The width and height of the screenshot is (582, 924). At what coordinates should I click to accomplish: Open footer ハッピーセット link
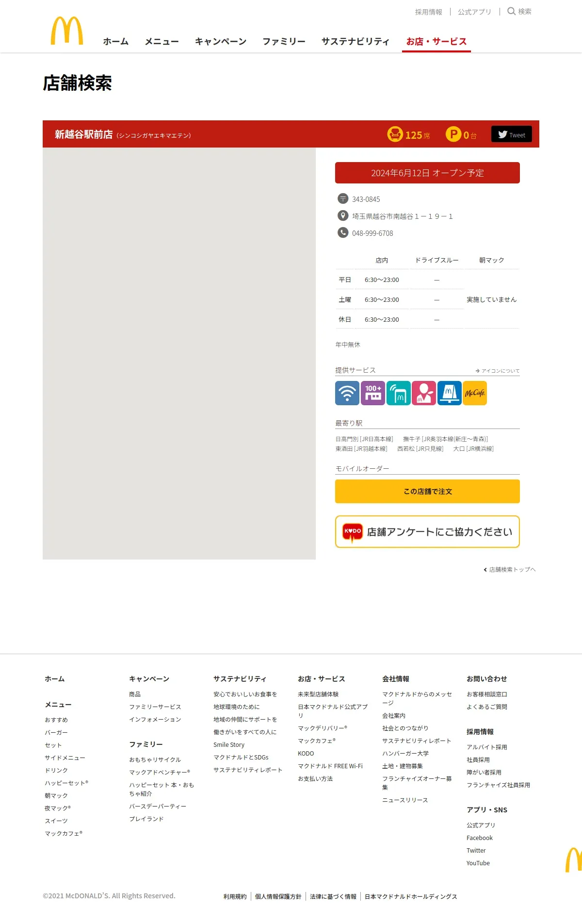66,783
